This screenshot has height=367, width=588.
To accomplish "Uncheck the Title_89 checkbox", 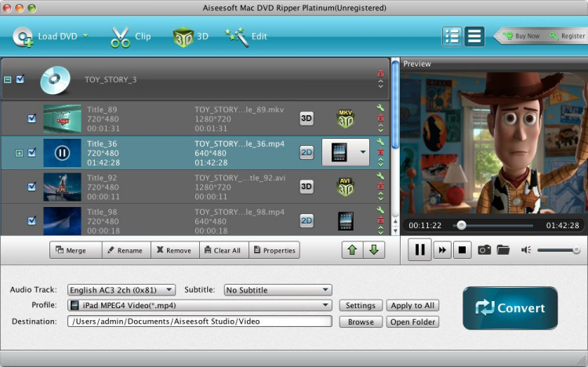I will (32, 118).
